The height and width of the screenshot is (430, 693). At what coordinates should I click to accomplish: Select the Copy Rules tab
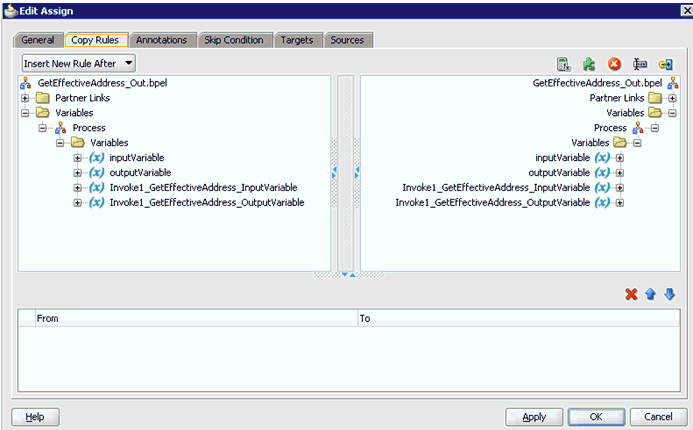click(x=95, y=40)
